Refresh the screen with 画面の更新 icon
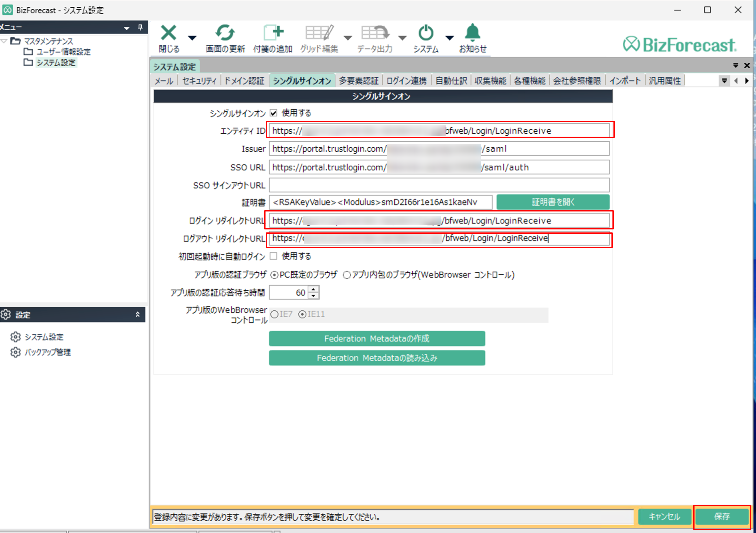 point(225,33)
